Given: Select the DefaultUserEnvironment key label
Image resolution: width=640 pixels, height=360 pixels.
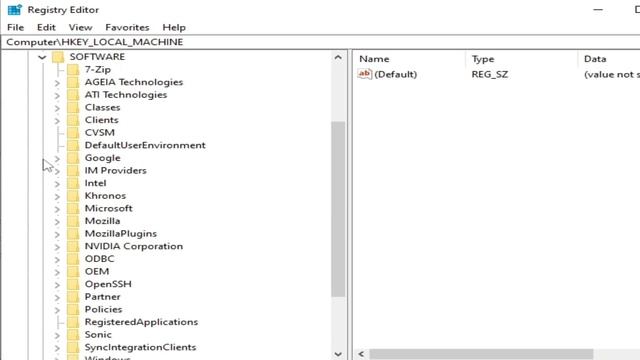Looking at the screenshot, I should click(145, 145).
